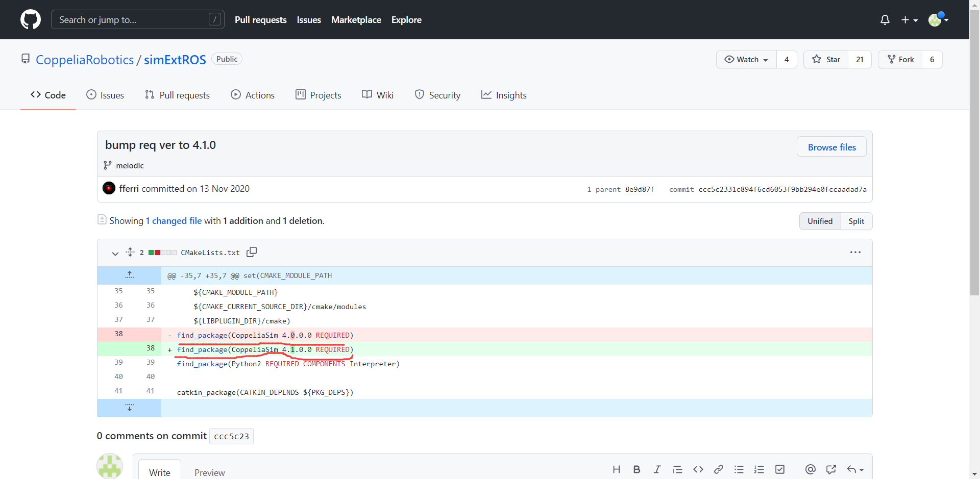This screenshot has height=479, width=980.
Task: Expand diff lines downward
Action: pos(130,408)
